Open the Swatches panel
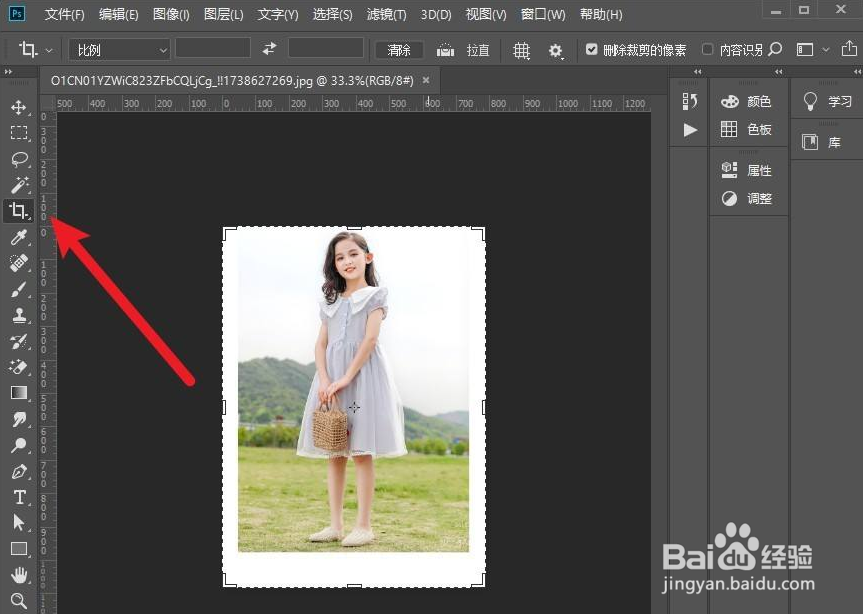863x614 pixels. [x=746, y=129]
